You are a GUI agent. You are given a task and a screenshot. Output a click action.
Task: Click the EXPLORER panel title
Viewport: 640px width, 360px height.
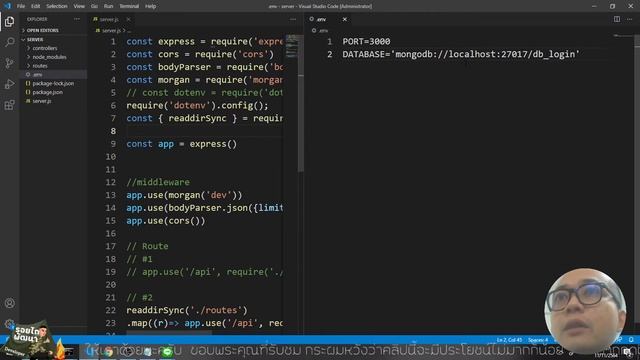[37, 19]
